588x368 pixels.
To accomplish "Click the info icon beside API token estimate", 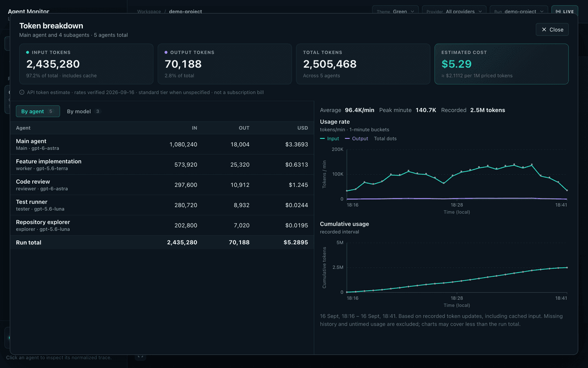I will 22,92.
